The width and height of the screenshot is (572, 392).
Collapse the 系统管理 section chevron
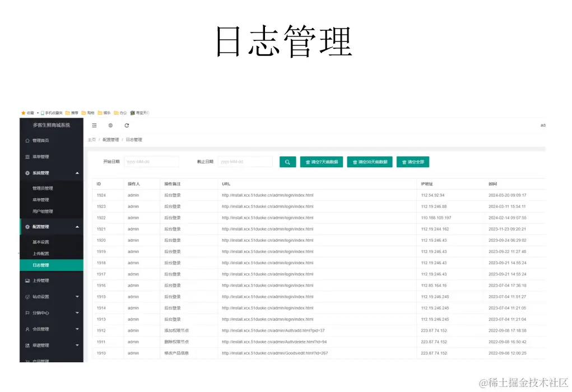(x=77, y=172)
